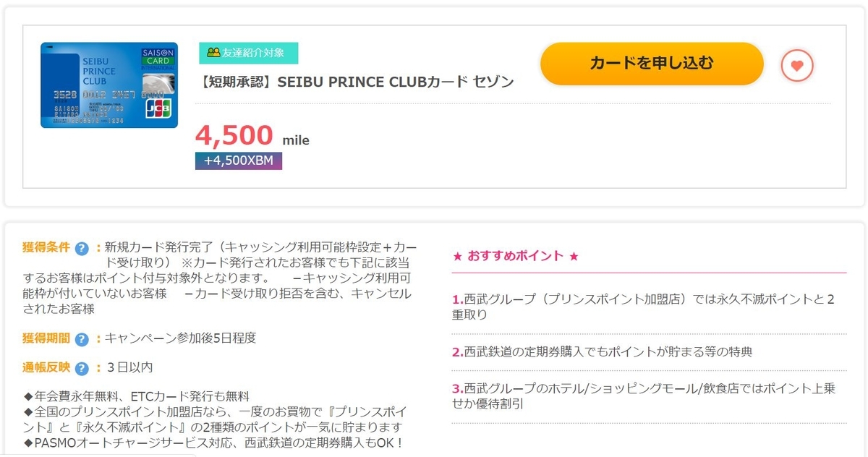Select the star icon beside おすすめポイント heading

click(458, 255)
